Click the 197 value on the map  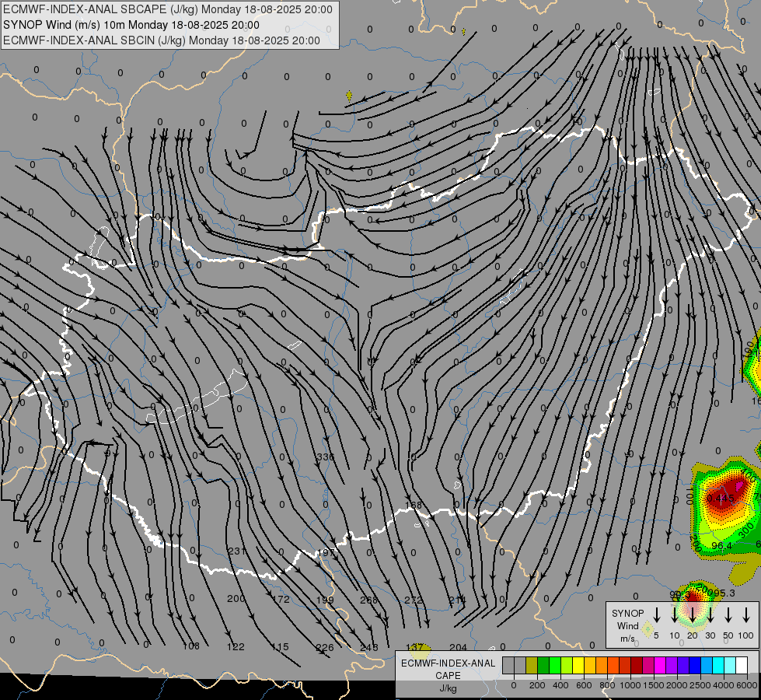pos(326,553)
